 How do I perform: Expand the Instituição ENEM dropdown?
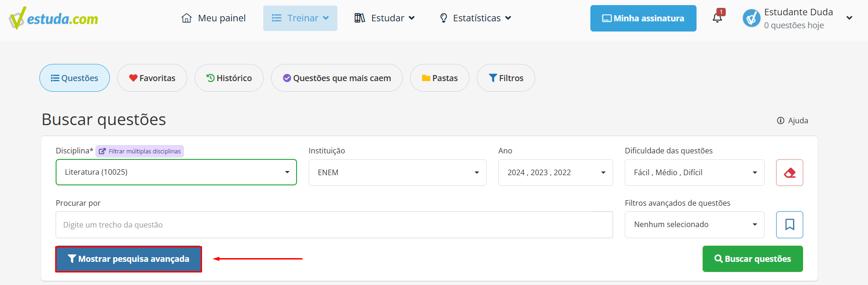[x=397, y=172]
